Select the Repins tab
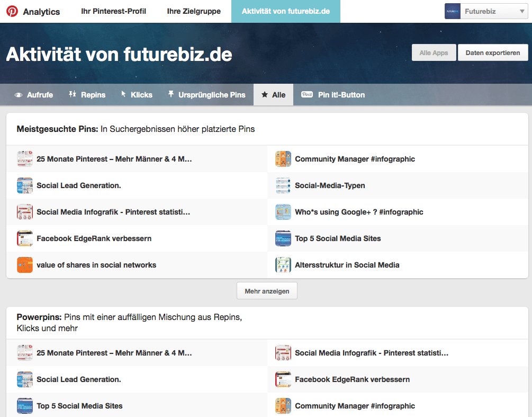The height and width of the screenshot is (417, 532). click(x=87, y=95)
